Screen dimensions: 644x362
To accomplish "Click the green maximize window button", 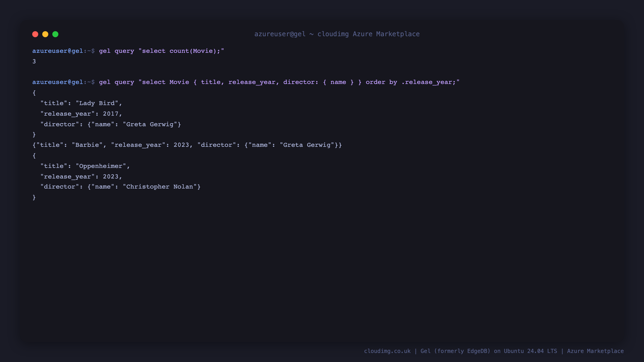I will click(x=55, y=34).
